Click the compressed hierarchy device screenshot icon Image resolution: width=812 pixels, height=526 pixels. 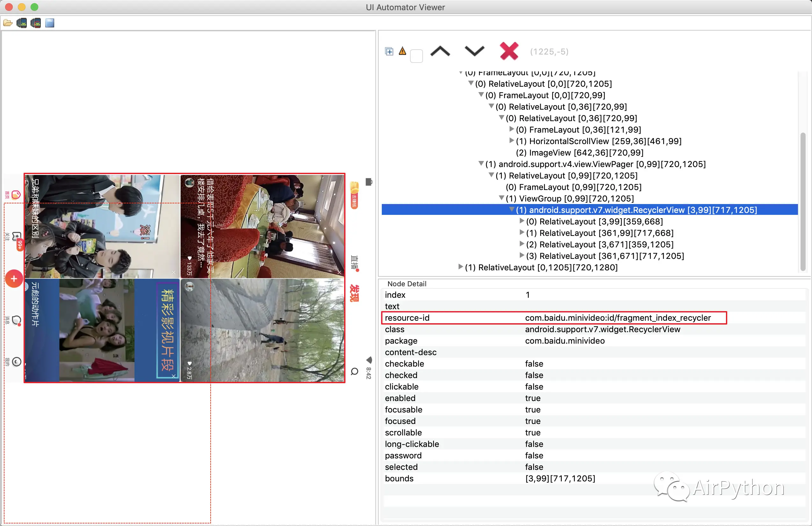click(35, 23)
